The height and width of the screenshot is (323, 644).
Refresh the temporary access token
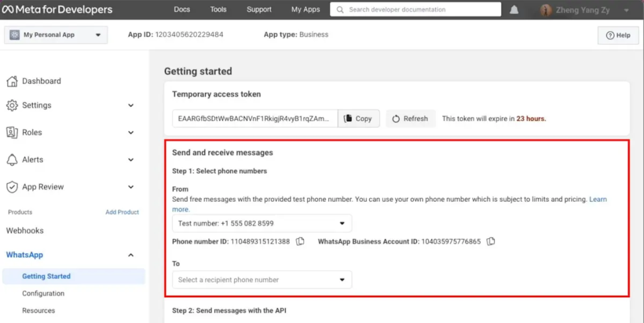point(410,119)
